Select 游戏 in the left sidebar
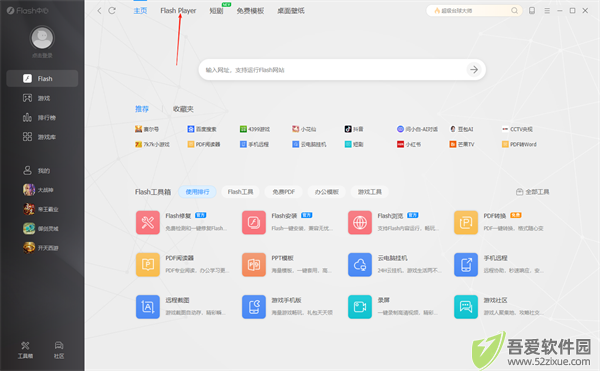Screen dimensions: 600x371 click(x=36, y=98)
